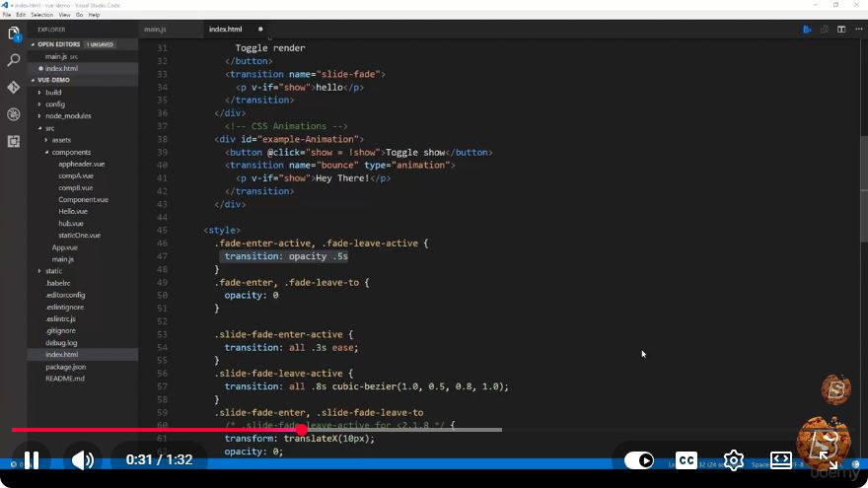Toggle the autoplay switch
This screenshot has height=488, width=868.
[639, 459]
